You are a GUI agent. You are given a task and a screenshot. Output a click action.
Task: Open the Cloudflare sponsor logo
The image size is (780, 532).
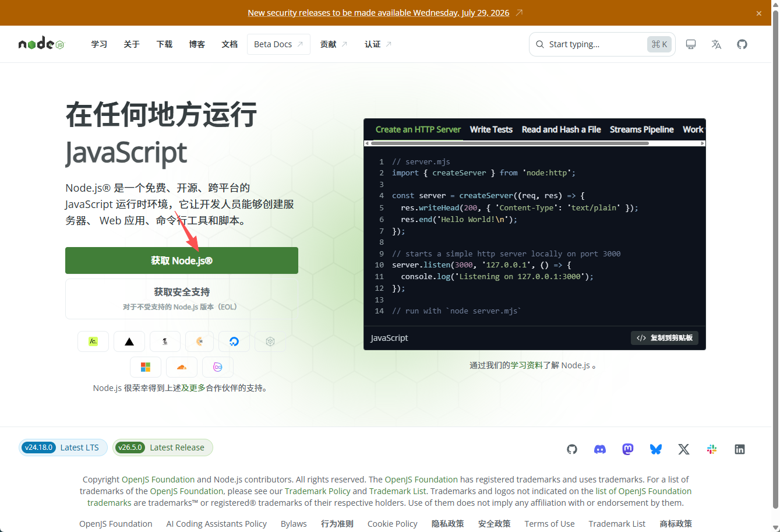pyautogui.click(x=182, y=367)
